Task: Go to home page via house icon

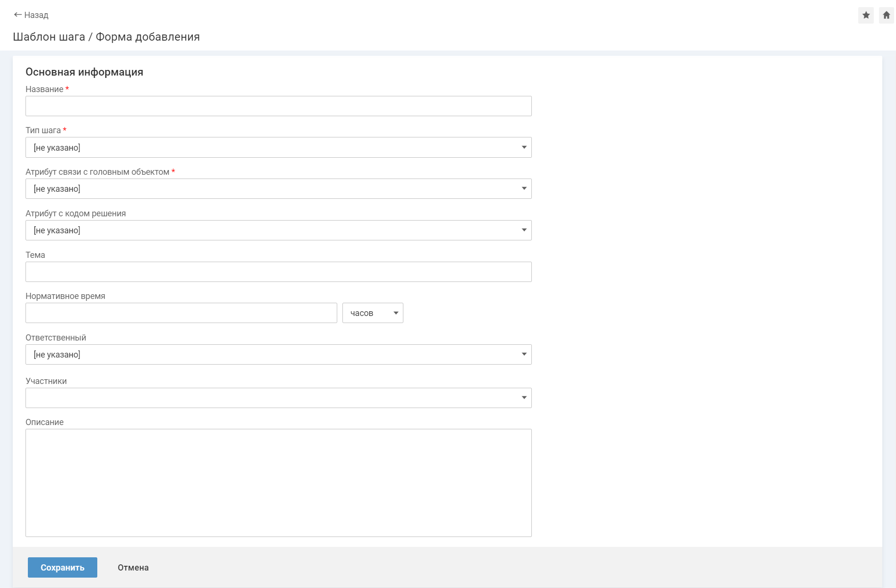Action: click(x=886, y=15)
